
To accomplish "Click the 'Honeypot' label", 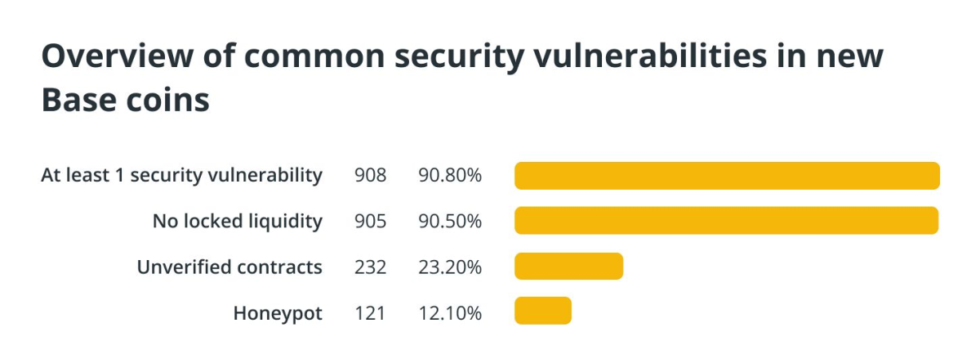I will (x=278, y=313).
